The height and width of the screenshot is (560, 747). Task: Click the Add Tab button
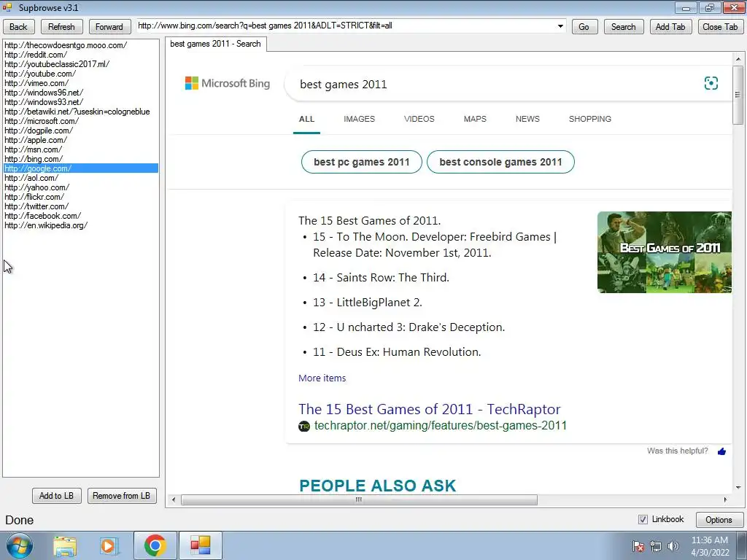click(x=670, y=27)
